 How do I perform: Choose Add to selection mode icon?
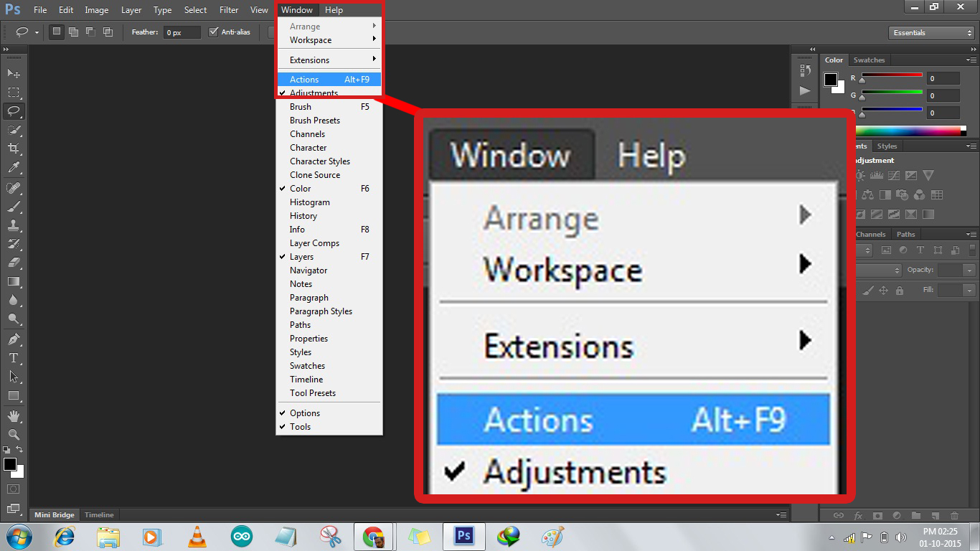pyautogui.click(x=73, y=32)
